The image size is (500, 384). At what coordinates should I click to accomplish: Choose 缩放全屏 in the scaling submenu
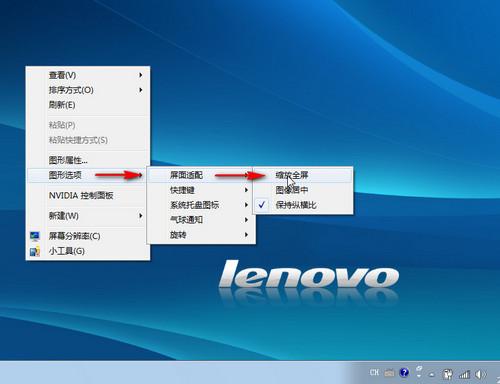(x=303, y=175)
